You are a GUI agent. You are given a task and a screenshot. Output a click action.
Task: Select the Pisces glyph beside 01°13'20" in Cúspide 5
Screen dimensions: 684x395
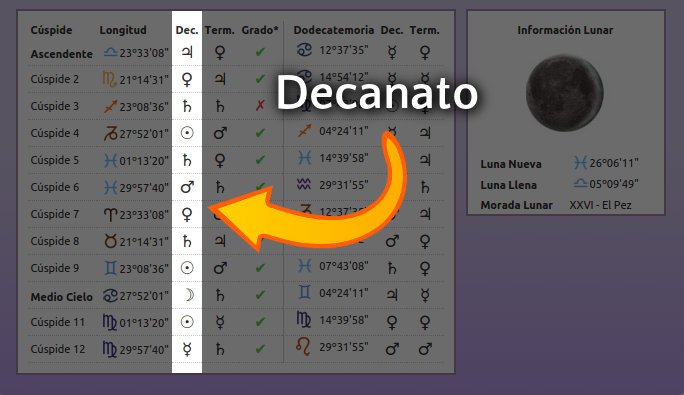tap(110, 160)
